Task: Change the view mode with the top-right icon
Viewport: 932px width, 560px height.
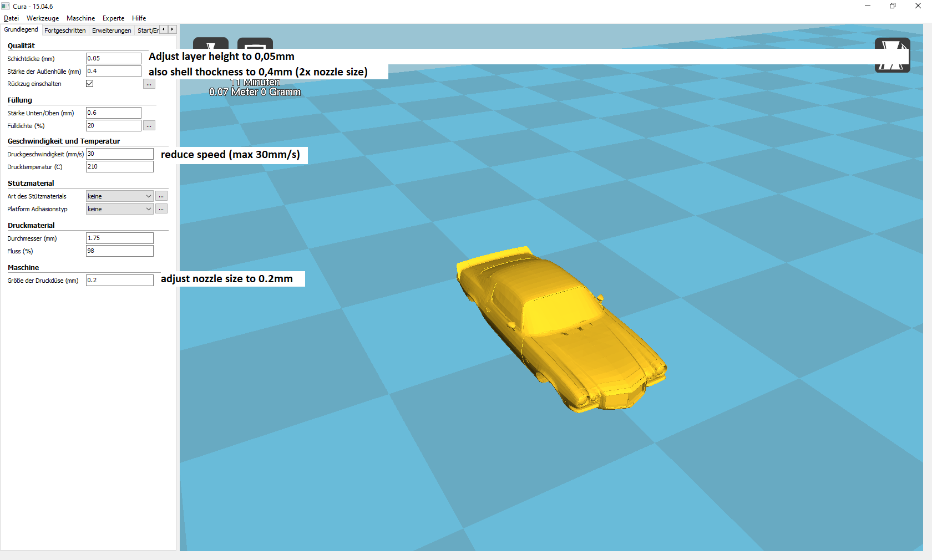Action: pos(892,55)
